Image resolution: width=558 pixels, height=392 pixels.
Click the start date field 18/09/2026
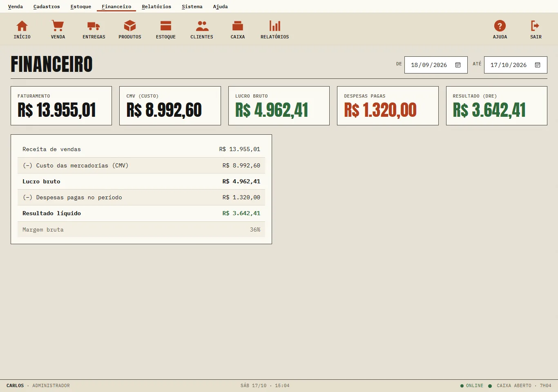[436, 65]
